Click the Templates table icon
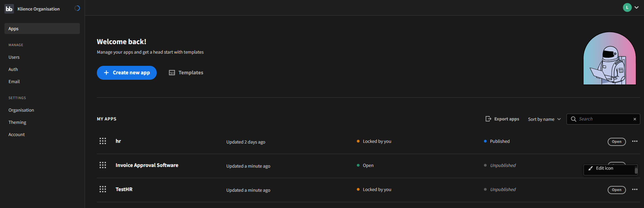This screenshot has height=208, width=644. [x=172, y=73]
